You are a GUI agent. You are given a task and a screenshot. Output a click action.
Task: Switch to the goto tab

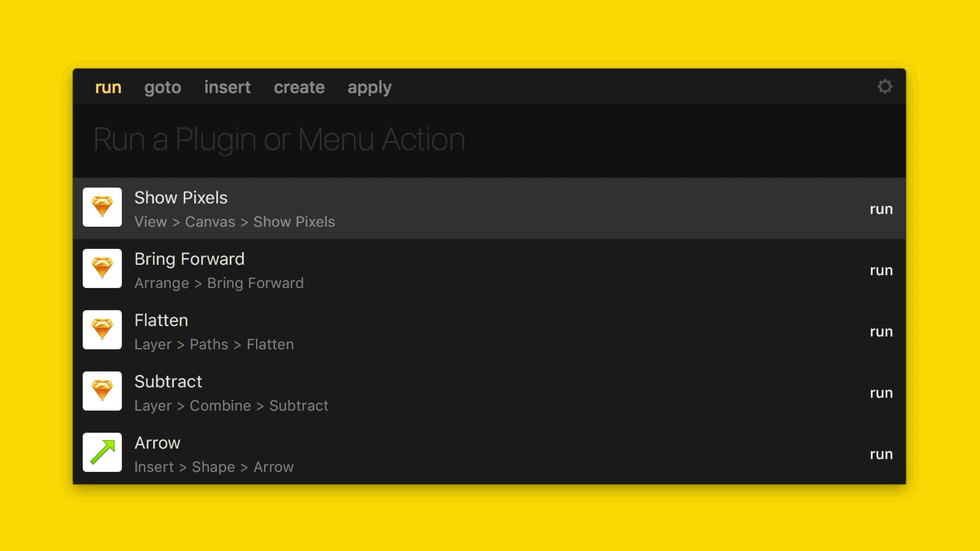tap(163, 88)
